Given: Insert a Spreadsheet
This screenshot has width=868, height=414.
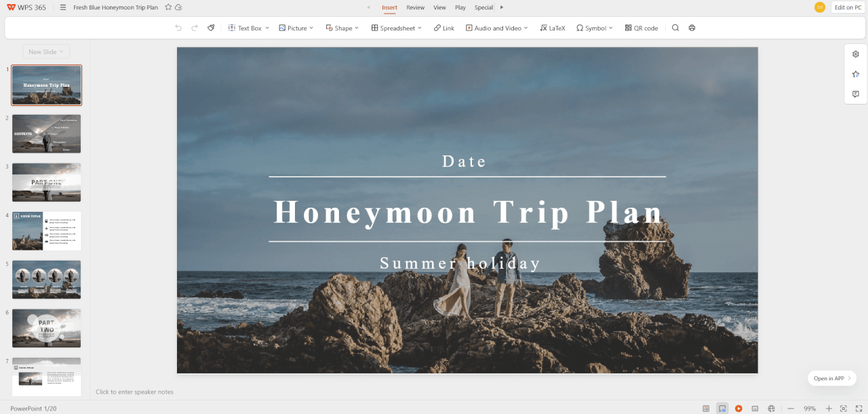Looking at the screenshot, I should (393, 28).
